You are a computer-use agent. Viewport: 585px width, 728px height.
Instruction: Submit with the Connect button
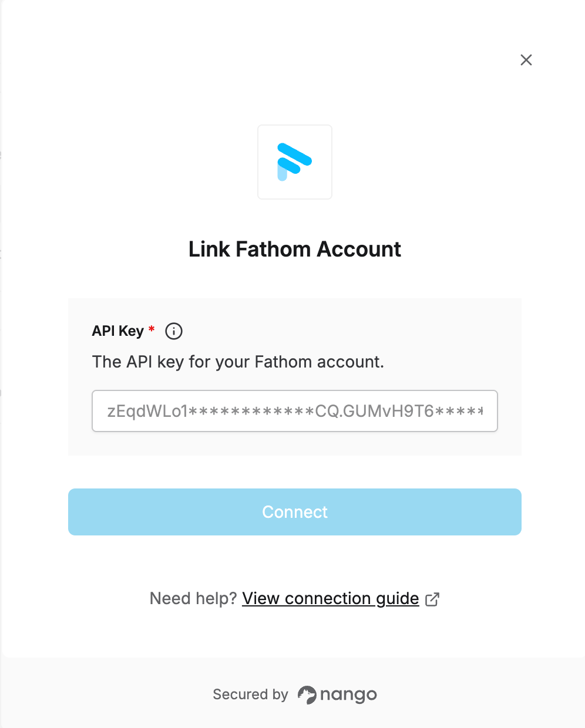[x=295, y=512]
